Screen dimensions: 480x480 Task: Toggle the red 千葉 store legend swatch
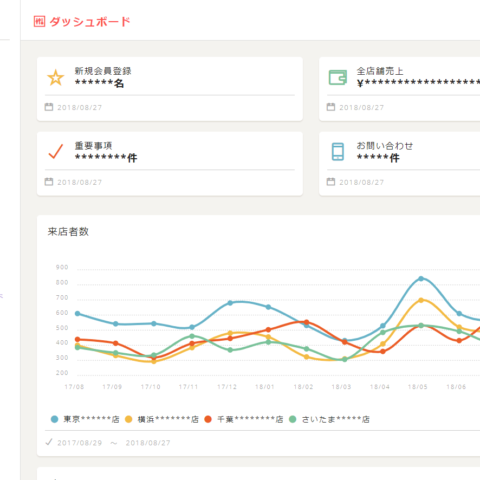pyautogui.click(x=208, y=419)
